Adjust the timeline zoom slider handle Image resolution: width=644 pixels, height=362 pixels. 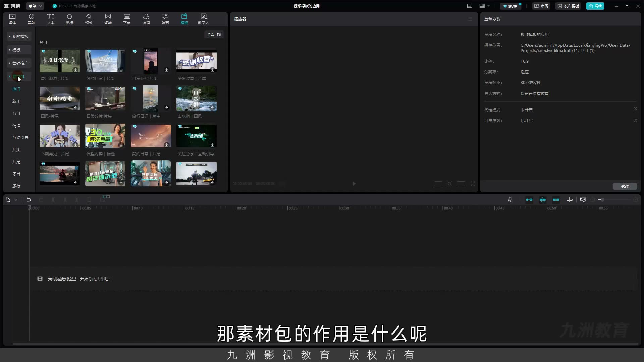[602, 200]
